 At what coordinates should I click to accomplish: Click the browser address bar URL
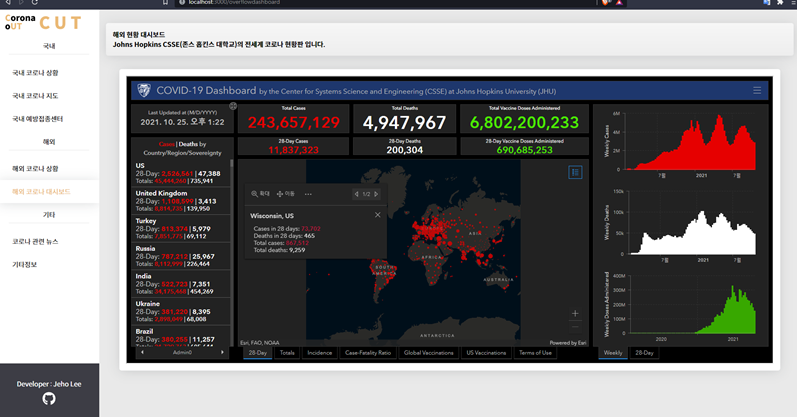234,3
